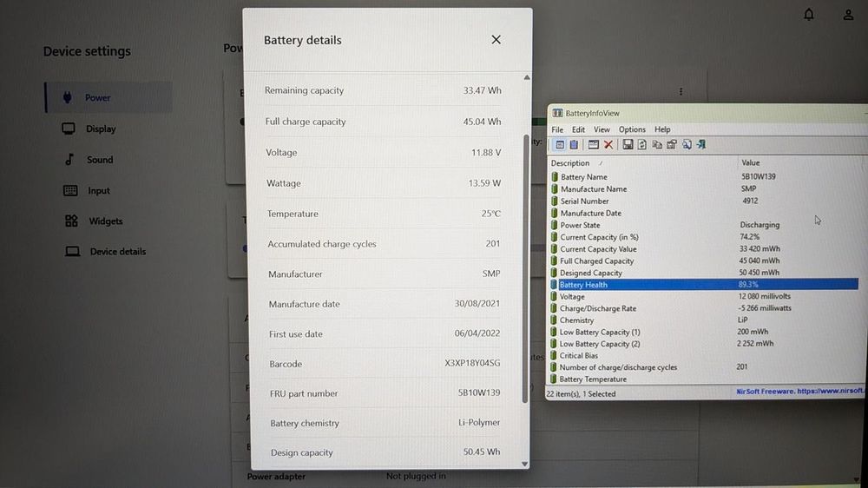Screen dimensions: 868x488
Task: Click the Wattage 13.59 W value
Action: pos(484,183)
